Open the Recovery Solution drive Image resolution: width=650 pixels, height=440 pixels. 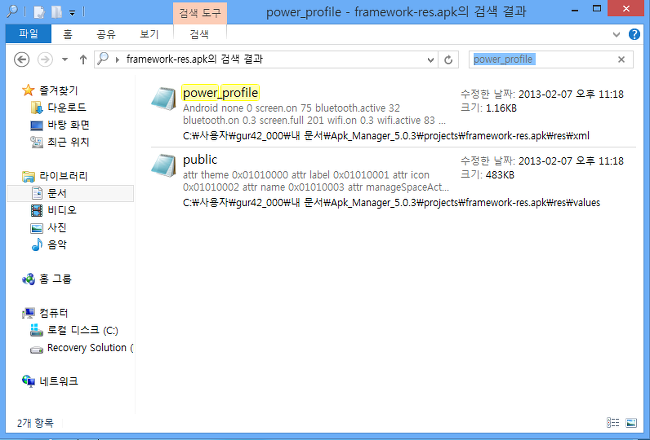point(90,348)
